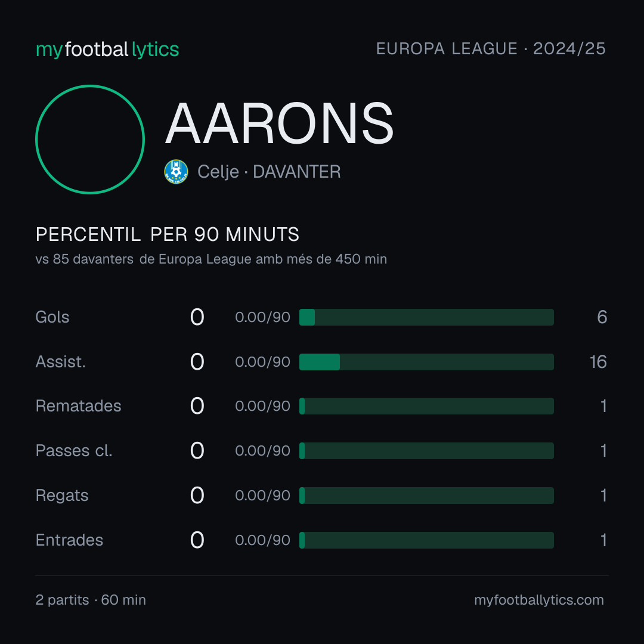
Task: Click the Gols percentile value 6
Action: [x=602, y=317]
